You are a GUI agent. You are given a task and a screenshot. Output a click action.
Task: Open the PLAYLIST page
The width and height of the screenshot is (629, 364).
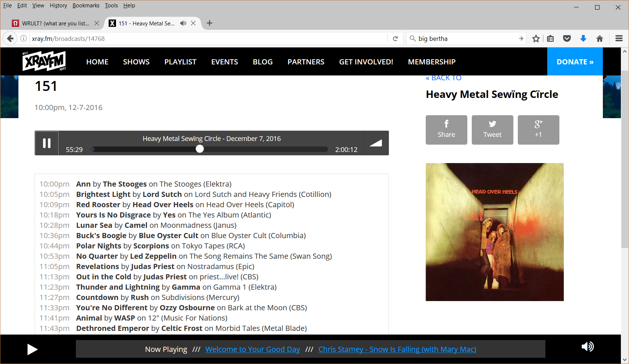pos(180,62)
